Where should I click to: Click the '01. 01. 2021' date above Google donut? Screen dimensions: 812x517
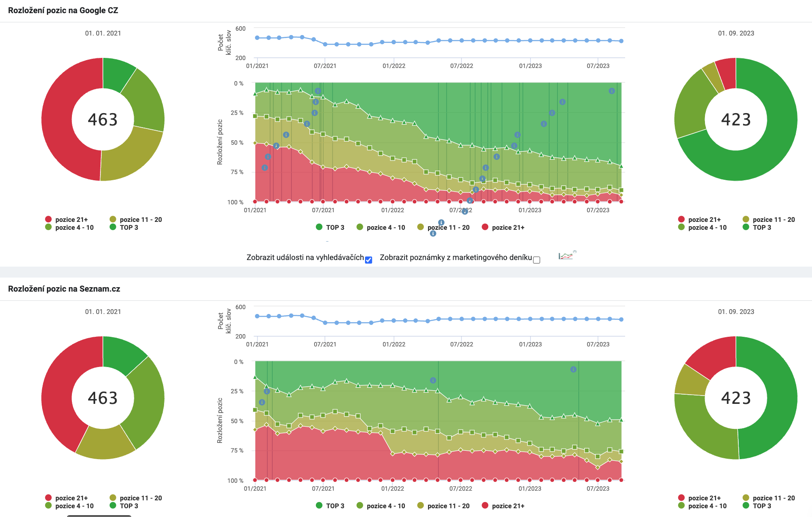[x=103, y=33]
